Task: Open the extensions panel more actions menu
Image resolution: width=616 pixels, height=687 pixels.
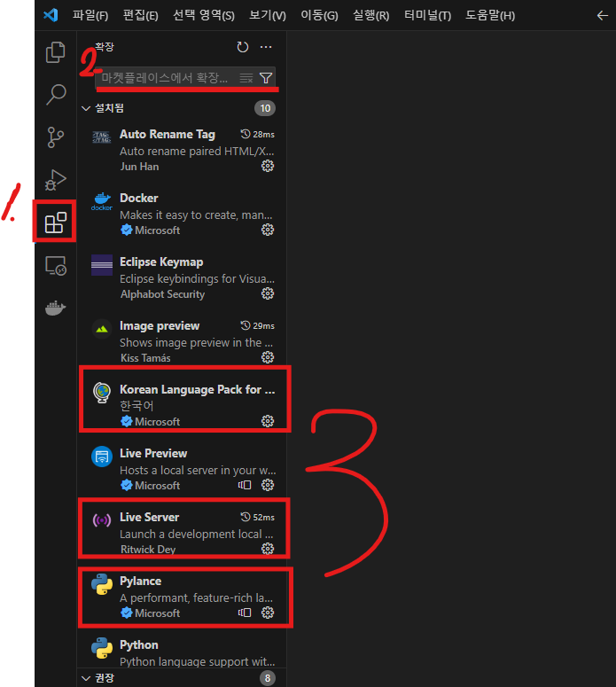Action: [266, 47]
